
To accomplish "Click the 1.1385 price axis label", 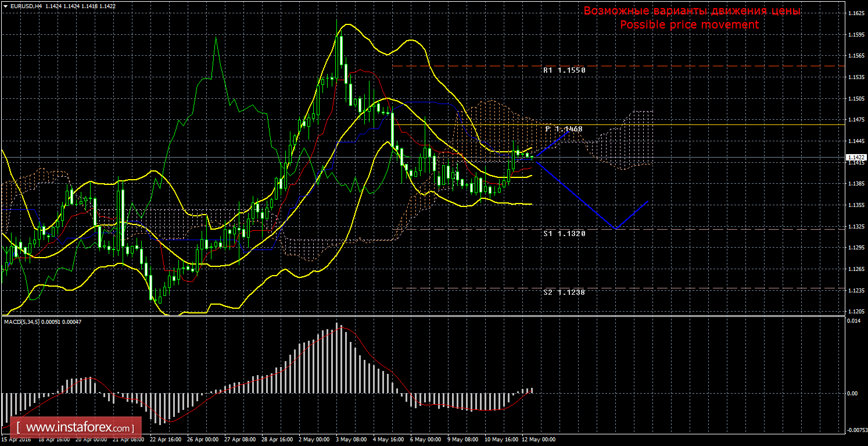I will (855, 184).
